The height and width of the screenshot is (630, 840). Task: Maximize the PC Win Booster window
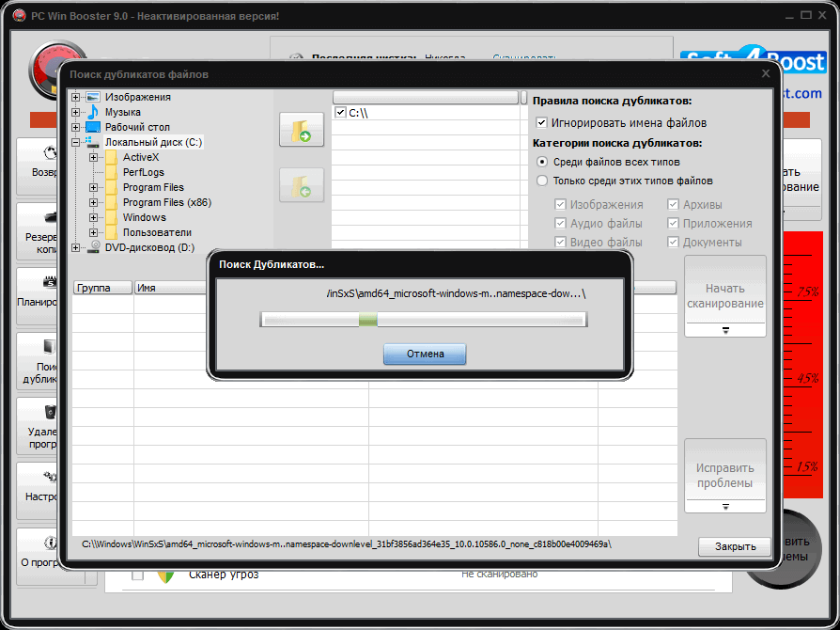(x=806, y=16)
